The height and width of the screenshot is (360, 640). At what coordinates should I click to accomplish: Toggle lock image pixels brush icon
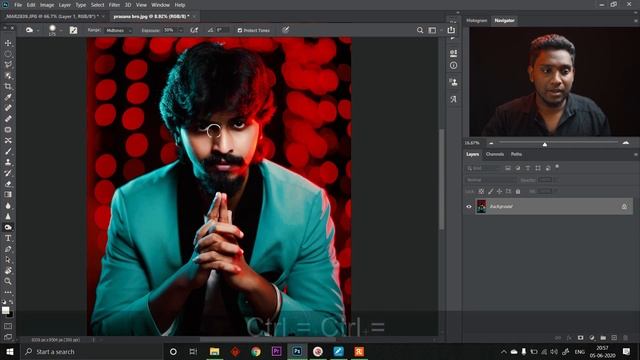pos(491,191)
